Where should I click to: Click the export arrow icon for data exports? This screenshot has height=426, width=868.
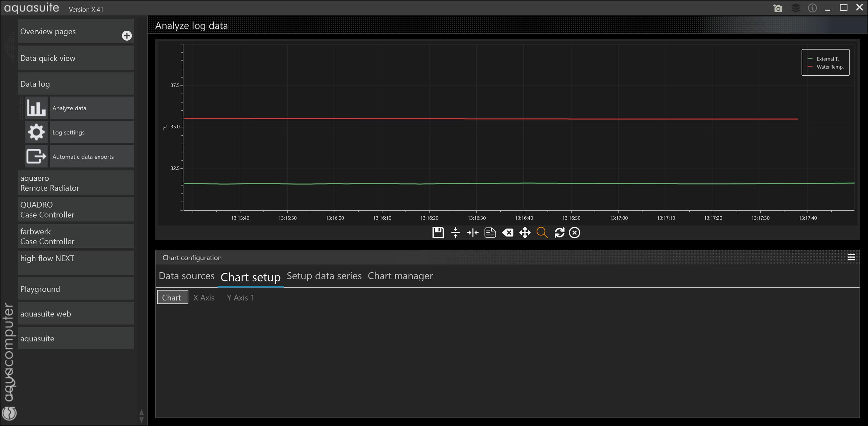(36, 156)
